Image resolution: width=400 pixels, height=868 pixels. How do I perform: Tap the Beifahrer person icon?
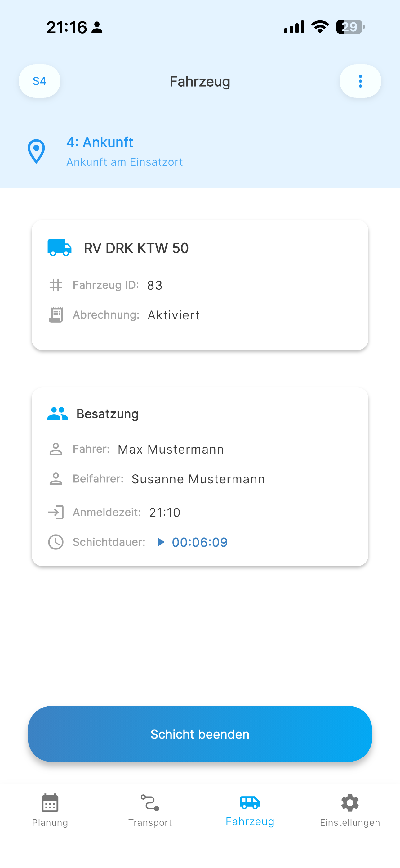point(56,478)
